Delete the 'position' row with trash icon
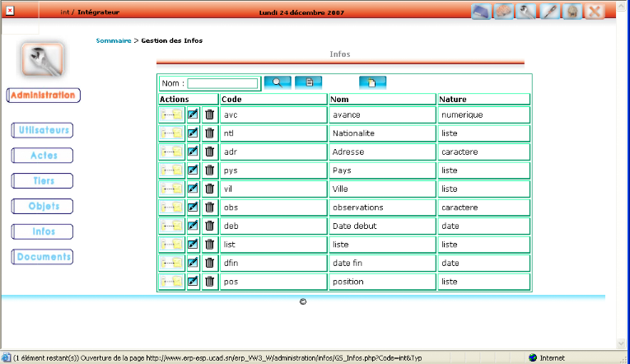630x364 pixels. [x=210, y=282]
